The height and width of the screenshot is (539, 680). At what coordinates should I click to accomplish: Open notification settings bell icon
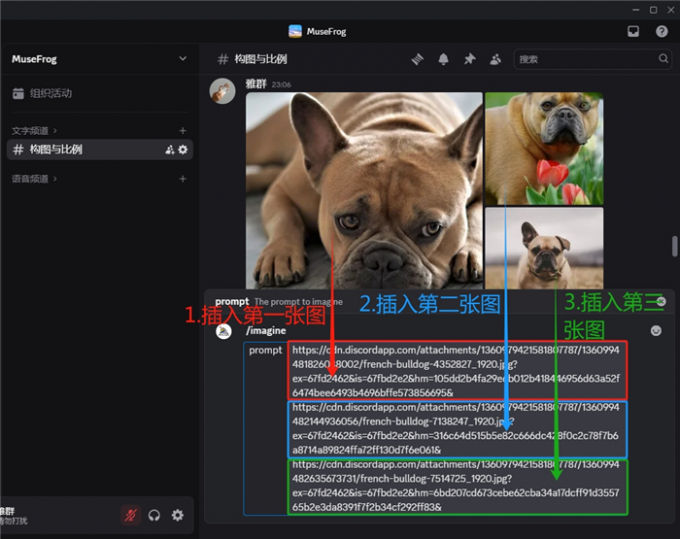click(443, 59)
